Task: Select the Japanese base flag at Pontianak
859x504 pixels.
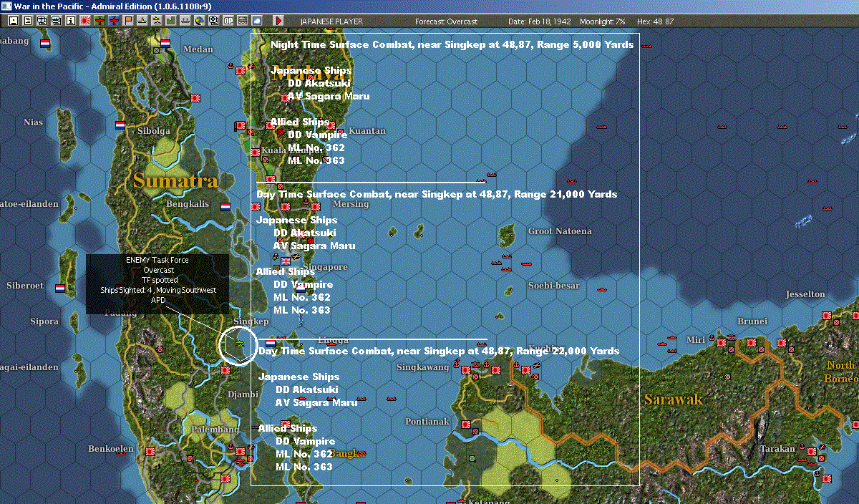Action: 466,425
